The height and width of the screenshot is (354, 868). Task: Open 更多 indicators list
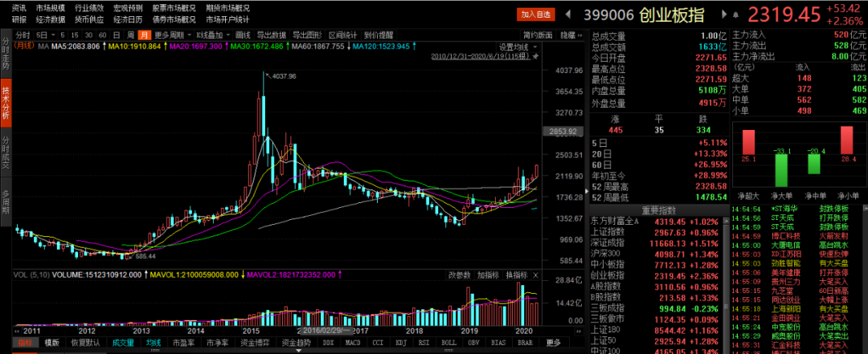pyautogui.click(x=554, y=343)
